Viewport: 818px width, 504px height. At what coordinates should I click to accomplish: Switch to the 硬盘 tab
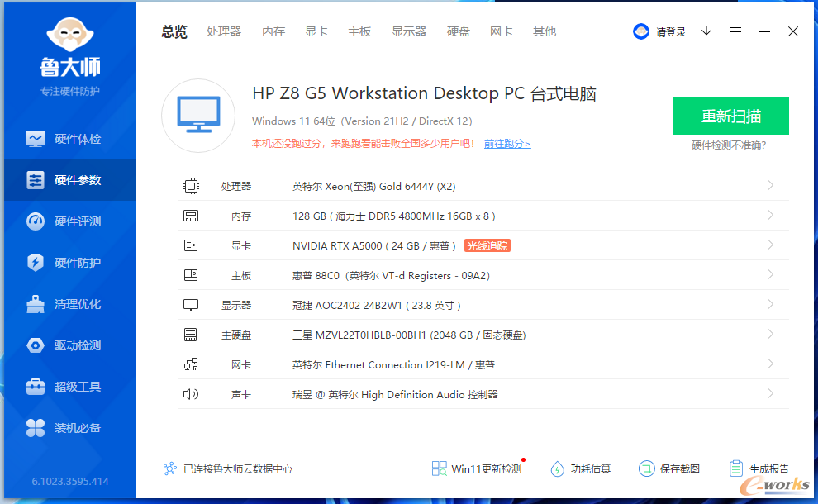(x=459, y=32)
